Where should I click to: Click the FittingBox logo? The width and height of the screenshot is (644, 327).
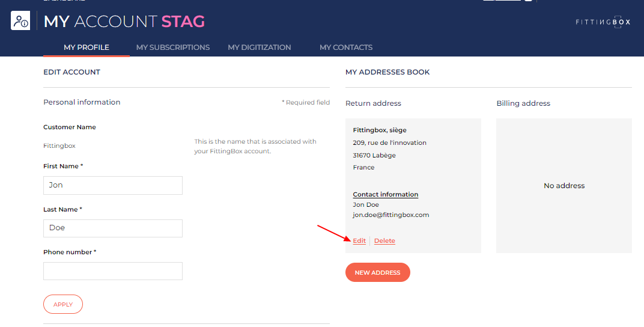[603, 22]
